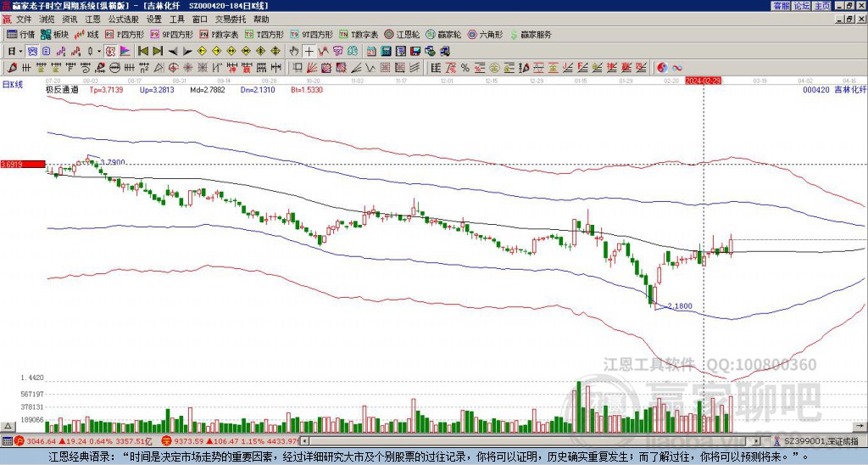Click the circular gold 金 ratio icon
The width and height of the screenshot is (868, 465).
(494, 68)
